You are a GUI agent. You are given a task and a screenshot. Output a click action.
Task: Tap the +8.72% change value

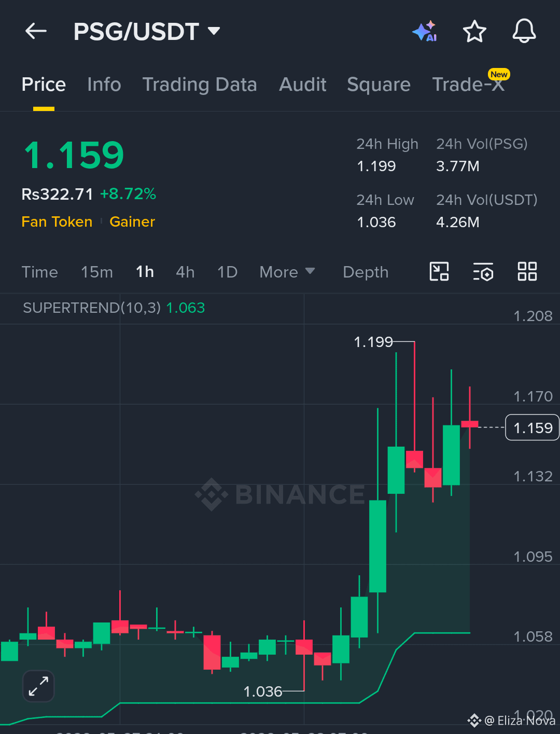click(x=128, y=194)
